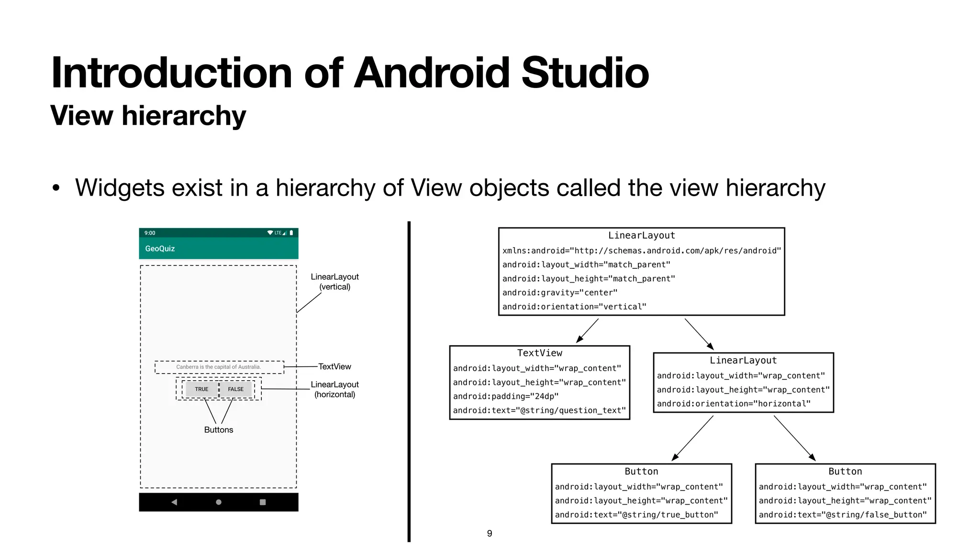Click 'android:text="@string/false_button"' line
This screenshot has height=551, width=980.
tap(843, 515)
